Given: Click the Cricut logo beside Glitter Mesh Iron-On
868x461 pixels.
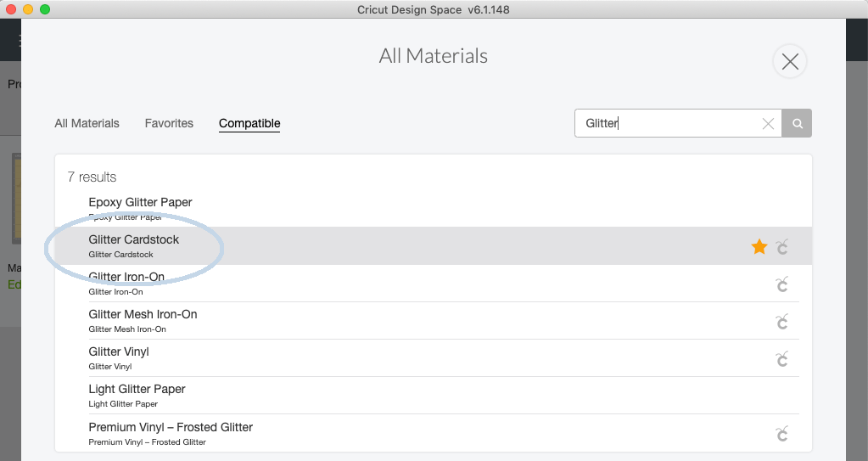Looking at the screenshot, I should [782, 322].
